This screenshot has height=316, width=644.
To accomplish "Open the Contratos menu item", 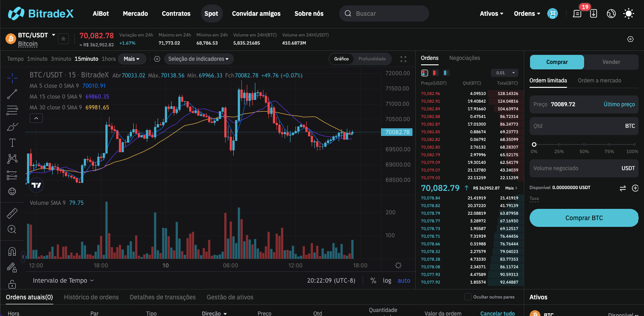I will click(x=176, y=14).
